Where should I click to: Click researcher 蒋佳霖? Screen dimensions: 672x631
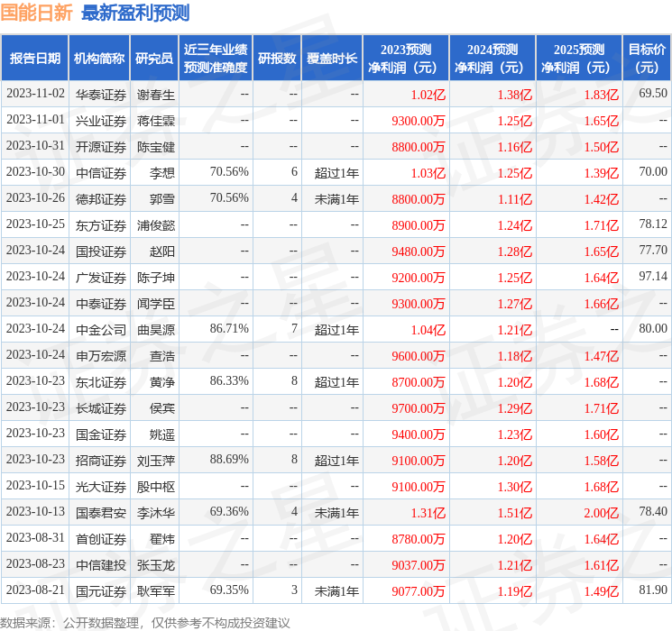(156, 121)
